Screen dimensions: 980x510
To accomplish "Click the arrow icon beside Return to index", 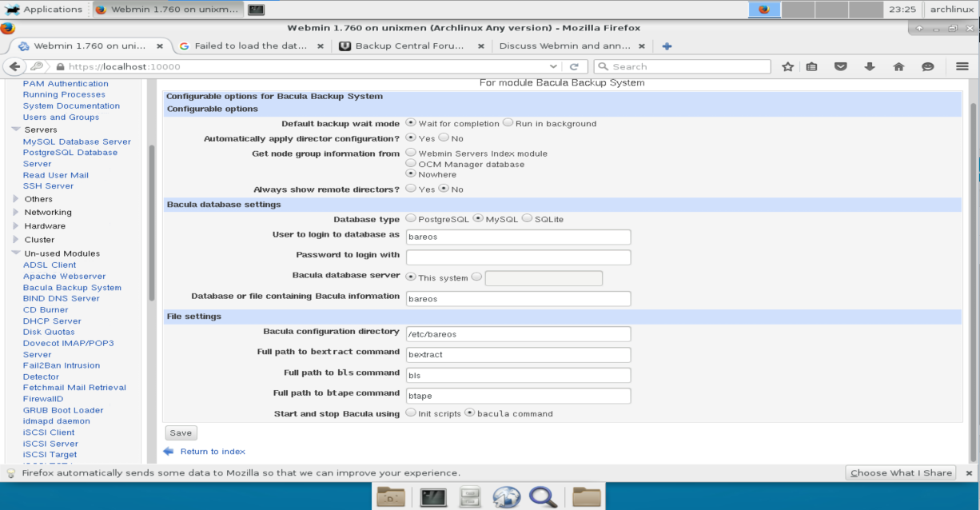I will click(168, 452).
